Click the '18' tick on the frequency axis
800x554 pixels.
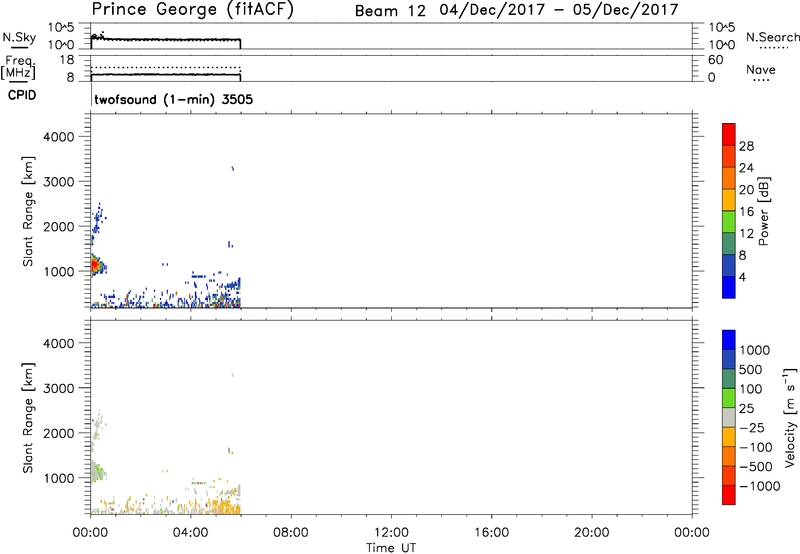pyautogui.click(x=67, y=60)
